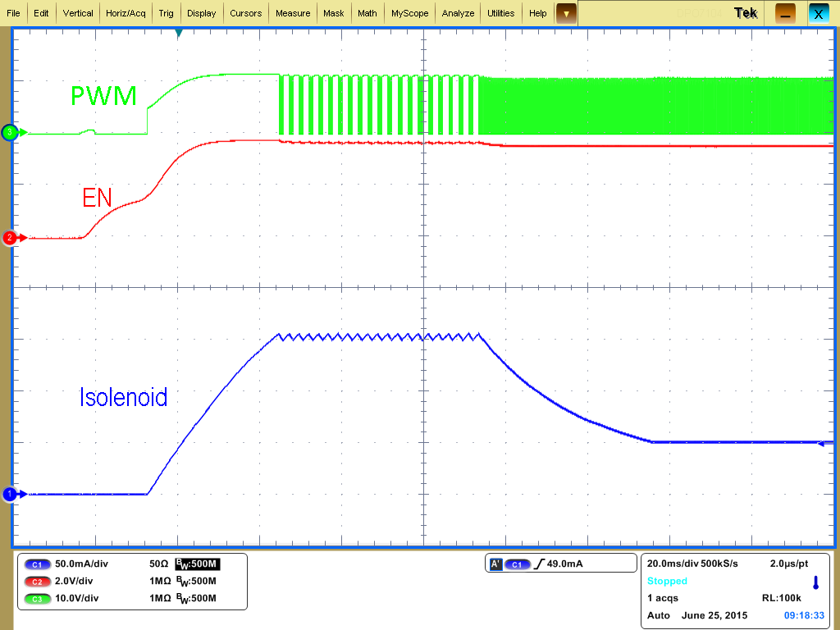Open the Cursors menu

245,13
